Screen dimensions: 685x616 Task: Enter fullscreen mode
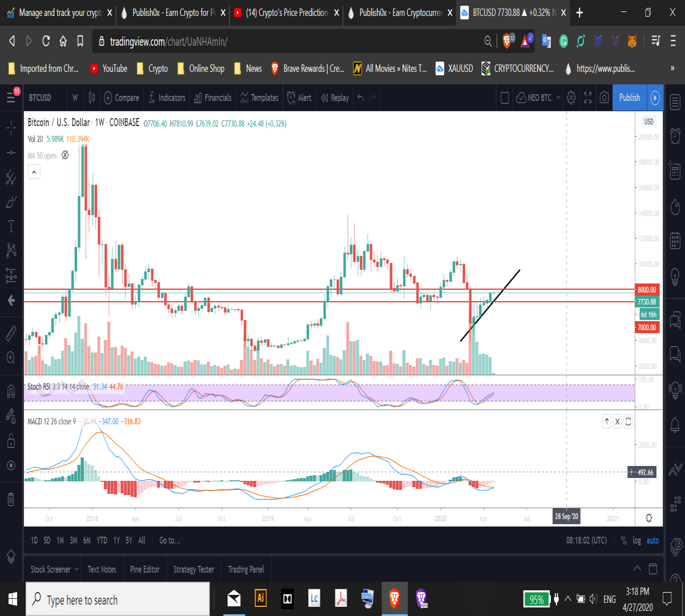tap(587, 98)
